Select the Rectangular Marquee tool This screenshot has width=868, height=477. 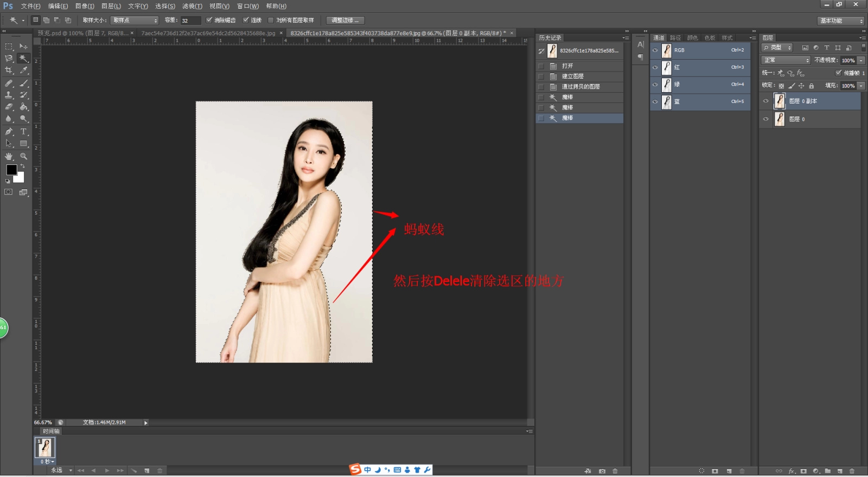[9, 47]
